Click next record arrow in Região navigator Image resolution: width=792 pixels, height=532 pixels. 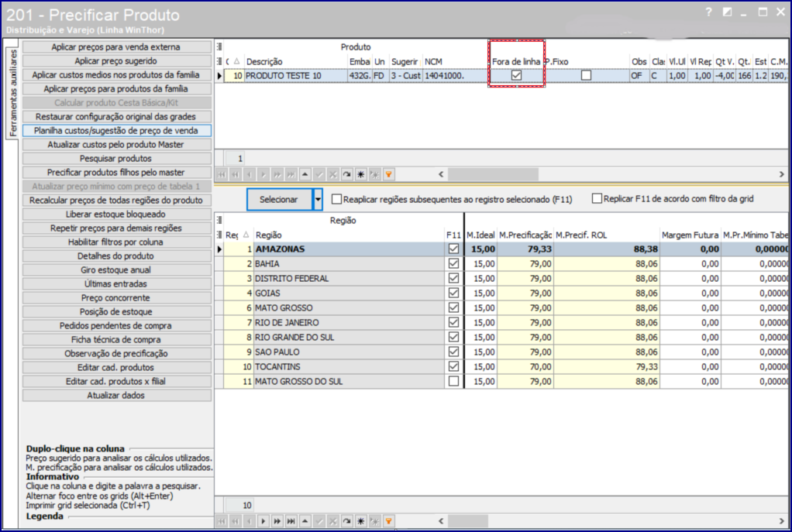[x=263, y=521]
